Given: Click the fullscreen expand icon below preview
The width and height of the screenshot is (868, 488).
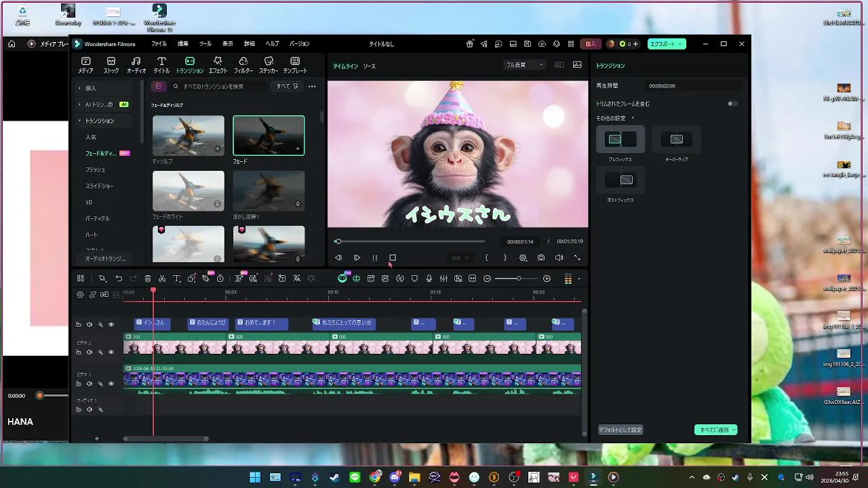Looking at the screenshot, I should pos(577,258).
